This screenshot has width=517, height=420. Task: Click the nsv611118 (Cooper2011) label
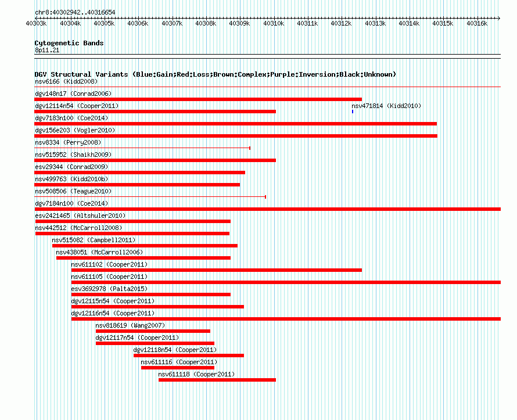196,374
